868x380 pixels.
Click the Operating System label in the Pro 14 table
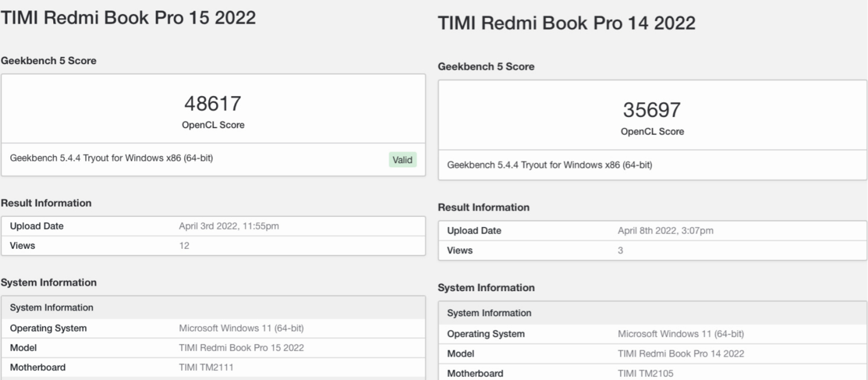[x=486, y=334]
